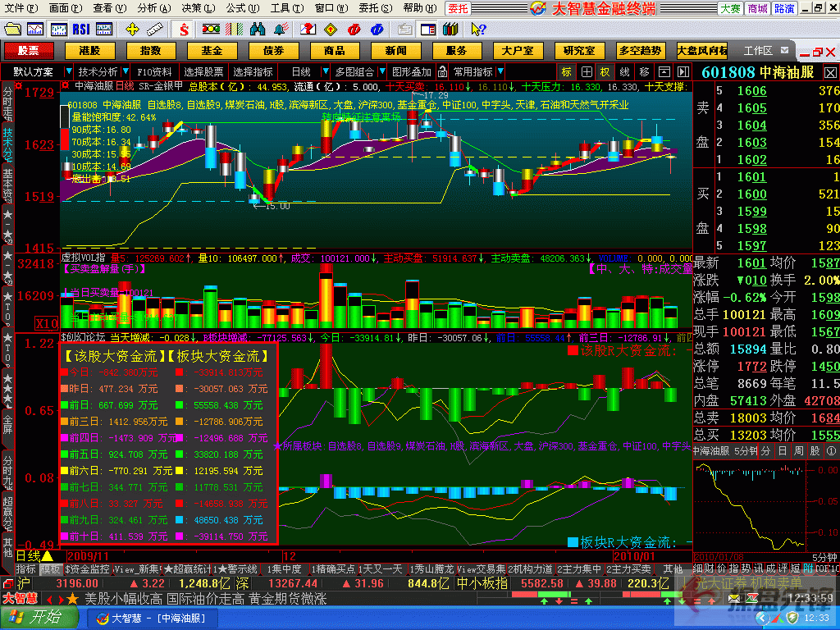
Task: Open the folder icon in the toolbar
Action: tap(12, 29)
